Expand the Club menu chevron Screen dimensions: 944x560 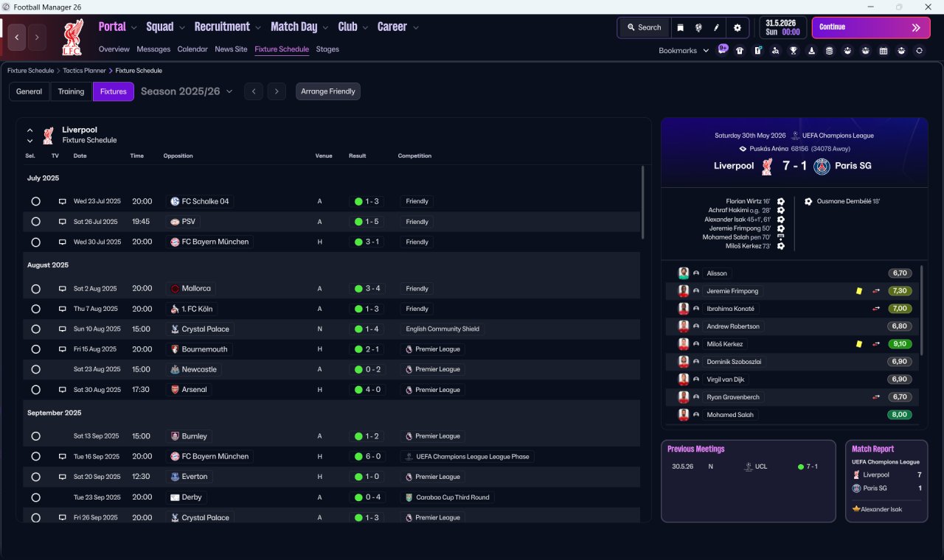pyautogui.click(x=365, y=27)
